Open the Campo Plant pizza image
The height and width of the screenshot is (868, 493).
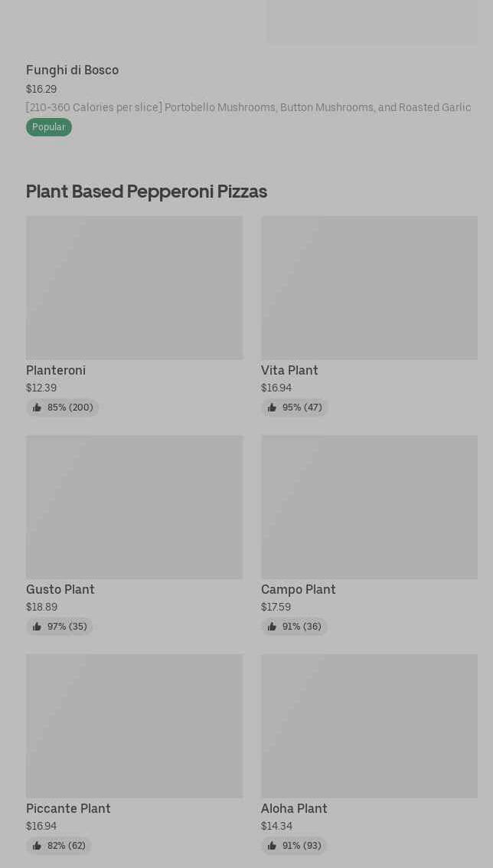tap(369, 506)
